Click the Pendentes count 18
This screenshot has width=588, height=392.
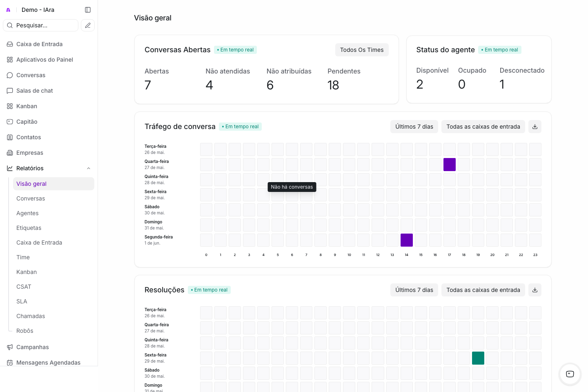coord(333,85)
